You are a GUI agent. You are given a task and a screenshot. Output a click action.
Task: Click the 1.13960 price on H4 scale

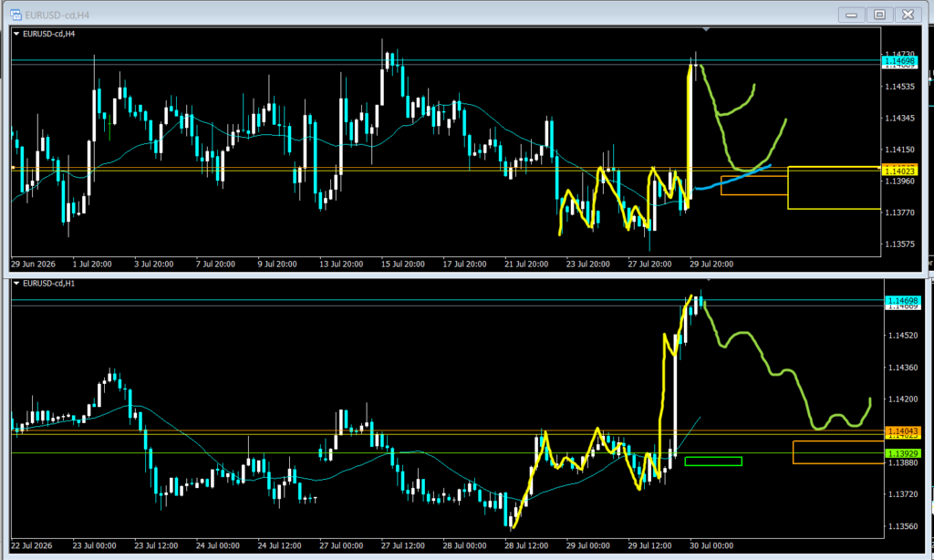pyautogui.click(x=899, y=181)
